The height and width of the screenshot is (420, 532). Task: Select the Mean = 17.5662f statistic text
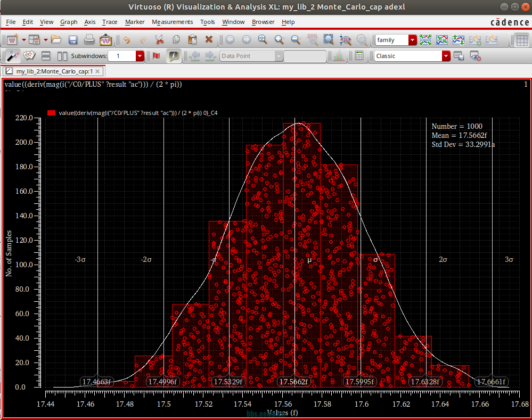click(x=459, y=135)
